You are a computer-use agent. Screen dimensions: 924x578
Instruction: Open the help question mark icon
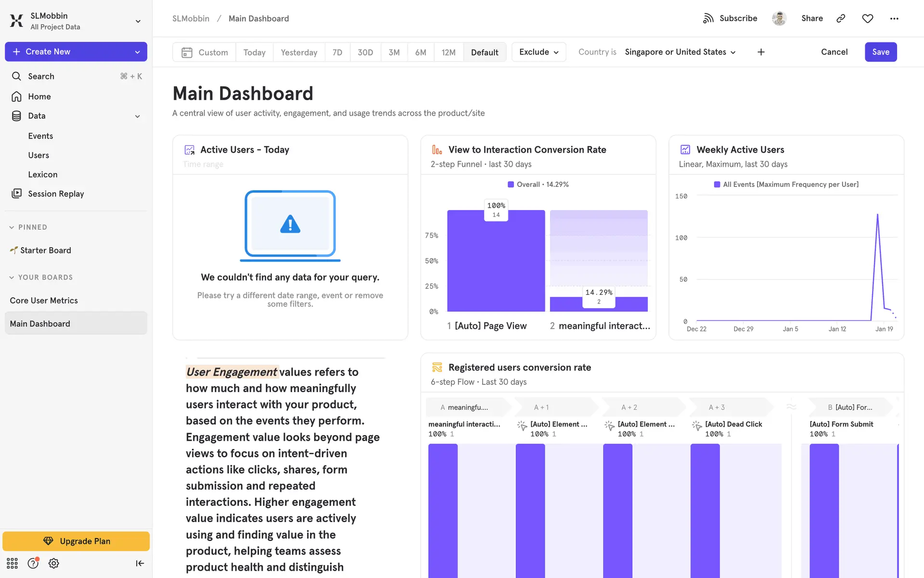[33, 563]
